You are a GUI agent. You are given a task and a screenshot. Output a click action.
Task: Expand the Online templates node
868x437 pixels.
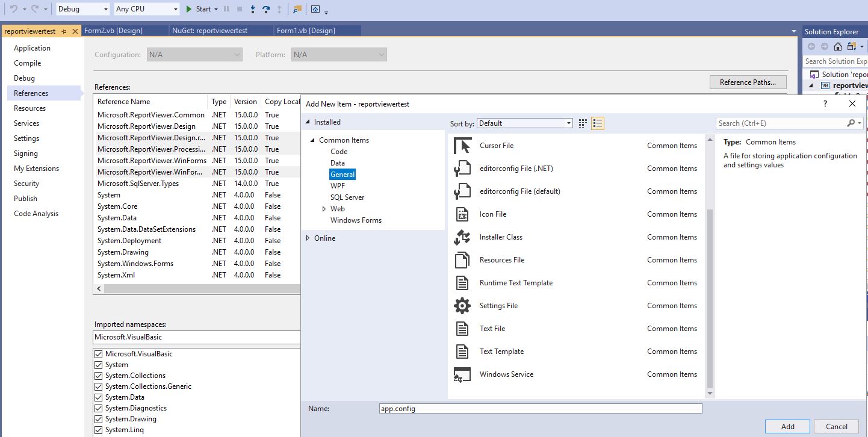(308, 238)
